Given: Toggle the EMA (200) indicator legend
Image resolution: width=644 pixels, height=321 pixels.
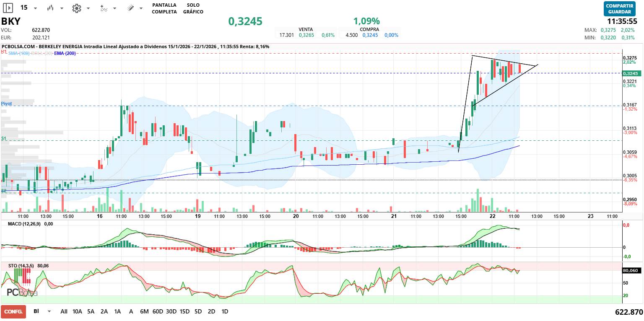Looking at the screenshot, I should 65,53.
